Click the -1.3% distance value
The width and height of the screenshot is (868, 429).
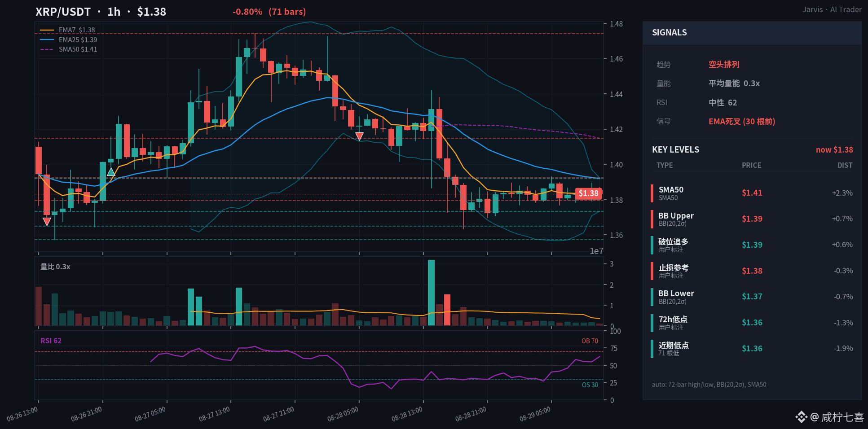pyautogui.click(x=843, y=323)
